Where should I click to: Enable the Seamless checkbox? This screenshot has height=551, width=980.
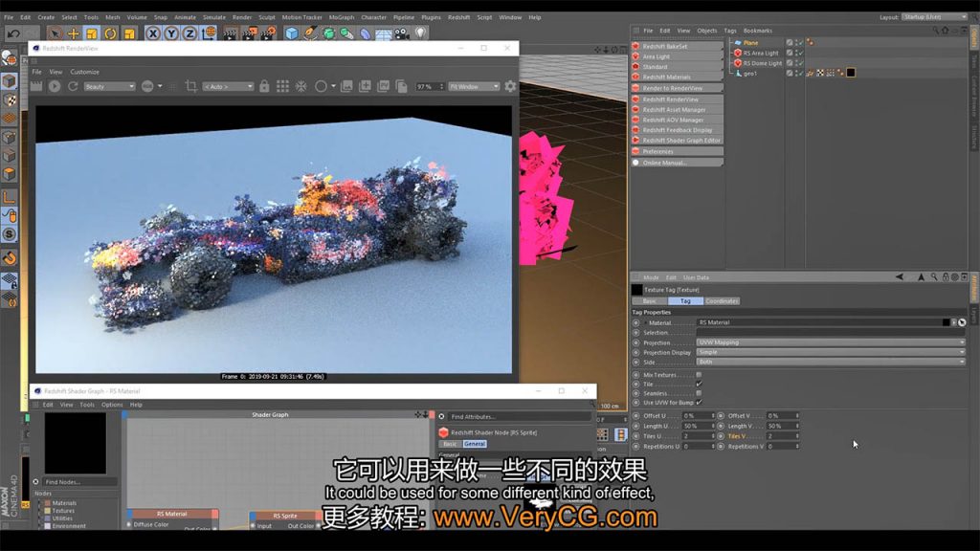click(x=699, y=393)
